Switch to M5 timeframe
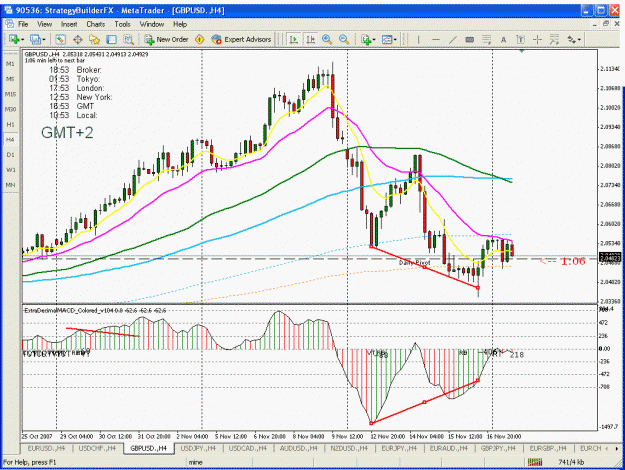625x470 pixels. click(10, 79)
